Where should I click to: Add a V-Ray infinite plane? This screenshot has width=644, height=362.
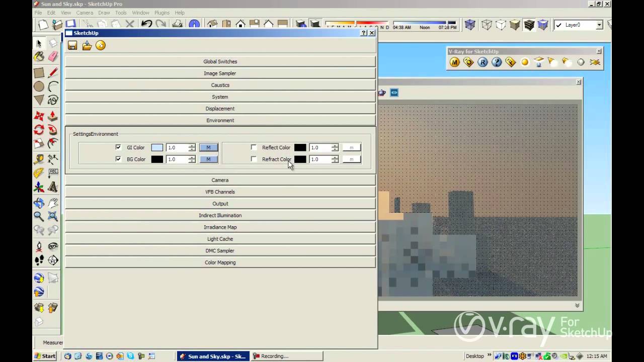(595, 62)
